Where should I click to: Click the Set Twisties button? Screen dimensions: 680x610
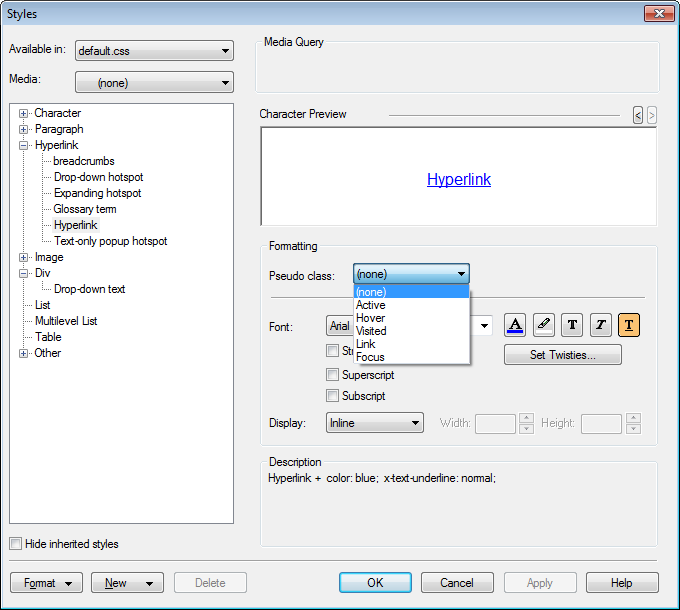point(562,355)
